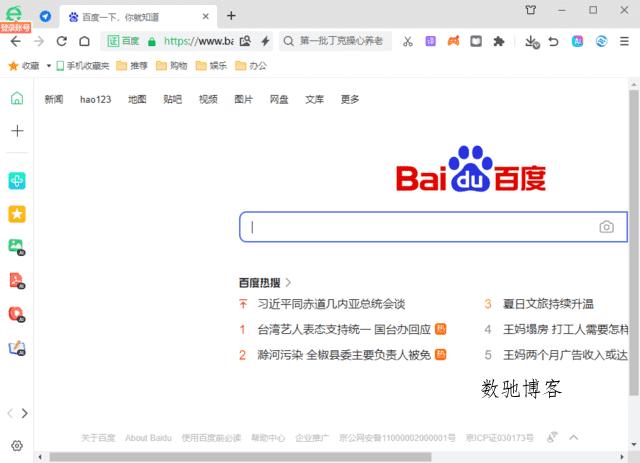This screenshot has height=463, width=640.
Task: Go forward to next page
Action: tap(39, 41)
